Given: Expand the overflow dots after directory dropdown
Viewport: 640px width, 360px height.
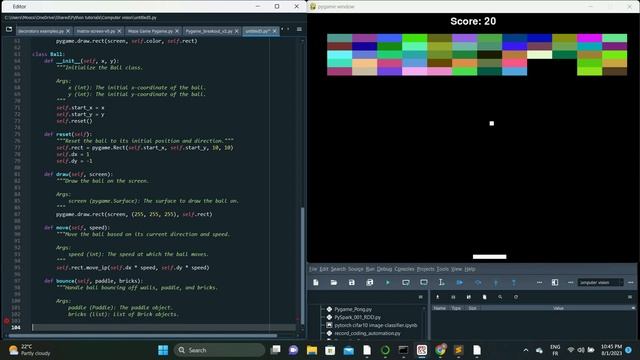Looking at the screenshot, I should coord(631,282).
